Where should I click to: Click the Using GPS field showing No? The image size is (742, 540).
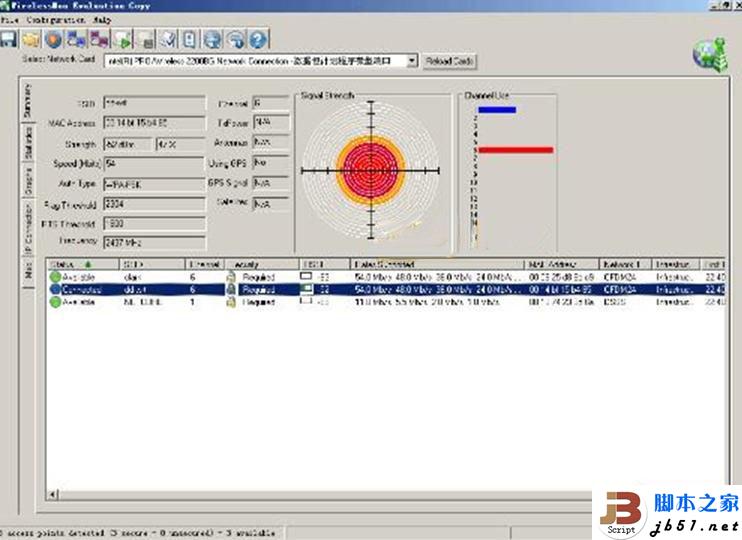271,163
